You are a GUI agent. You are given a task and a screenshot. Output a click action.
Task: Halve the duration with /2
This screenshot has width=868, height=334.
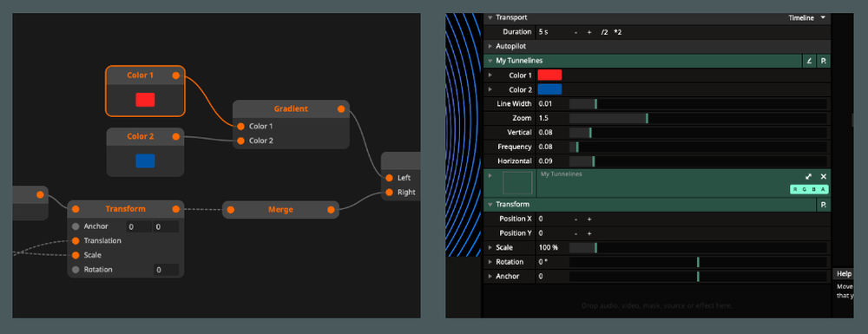604,32
